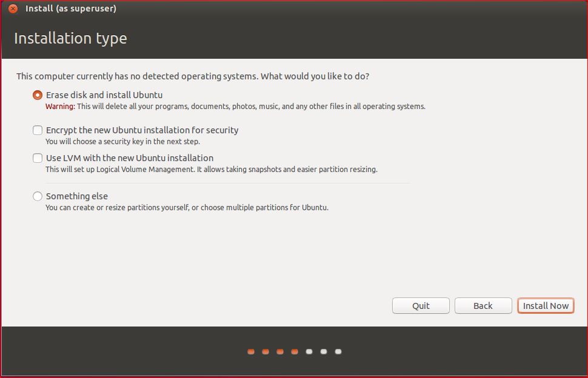The image size is (588, 378).
Task: Click the detected operating systems question text
Action: pos(193,76)
